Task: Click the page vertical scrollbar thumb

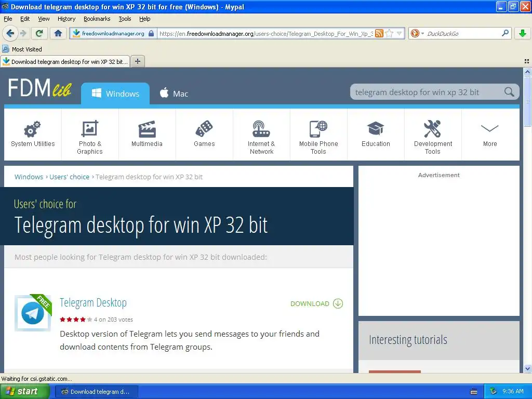Action: 527,101
